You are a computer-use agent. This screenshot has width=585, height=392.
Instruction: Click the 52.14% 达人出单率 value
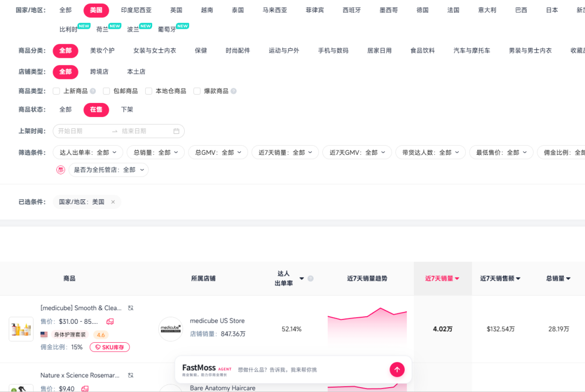[291, 329]
